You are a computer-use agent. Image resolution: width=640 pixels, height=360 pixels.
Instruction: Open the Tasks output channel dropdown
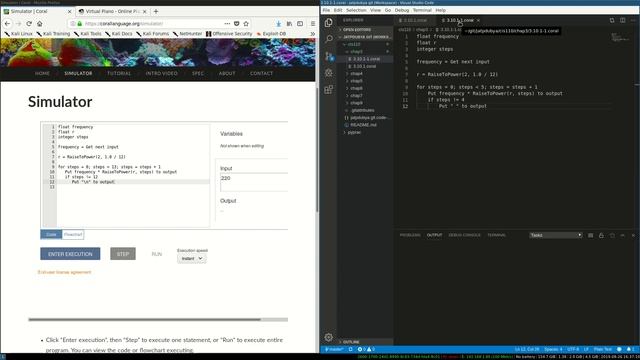pyautogui.click(x=556, y=235)
